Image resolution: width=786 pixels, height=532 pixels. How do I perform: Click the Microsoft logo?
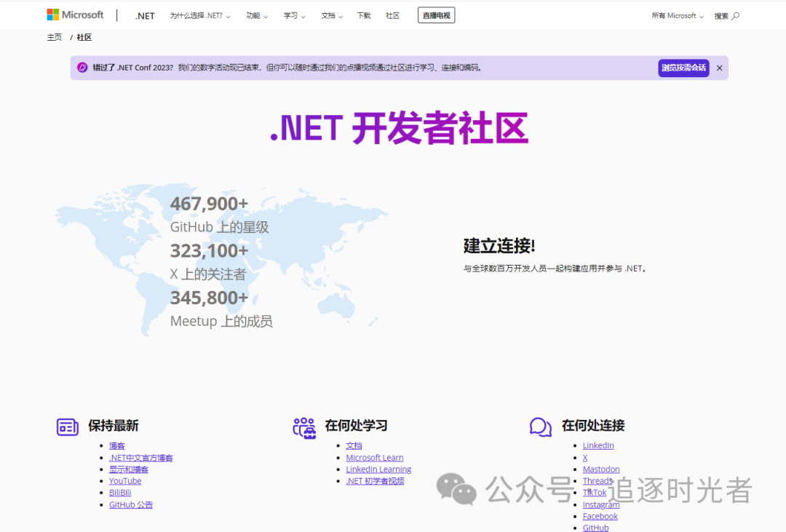click(75, 15)
